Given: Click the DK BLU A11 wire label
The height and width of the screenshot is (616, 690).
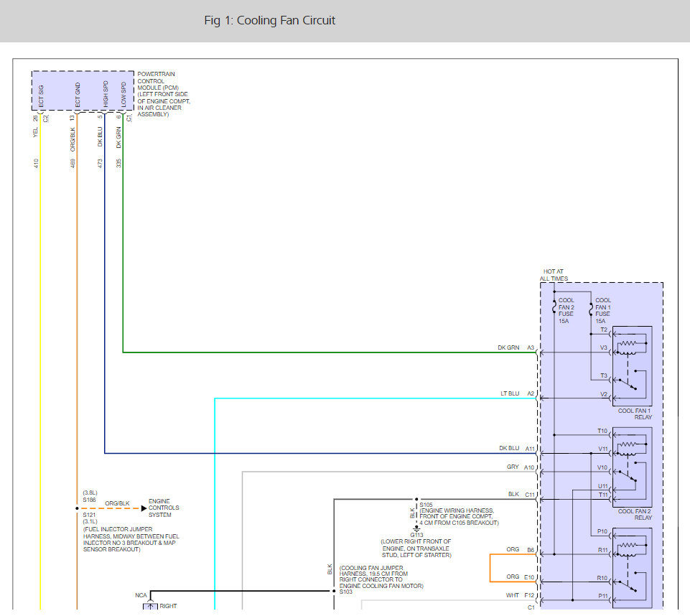Looking at the screenshot, I should pyautogui.click(x=508, y=448).
